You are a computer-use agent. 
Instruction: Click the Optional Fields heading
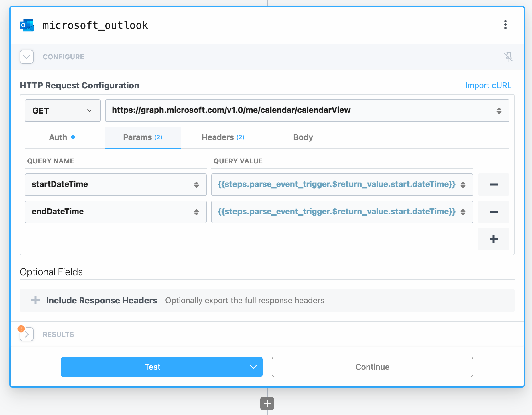click(51, 272)
